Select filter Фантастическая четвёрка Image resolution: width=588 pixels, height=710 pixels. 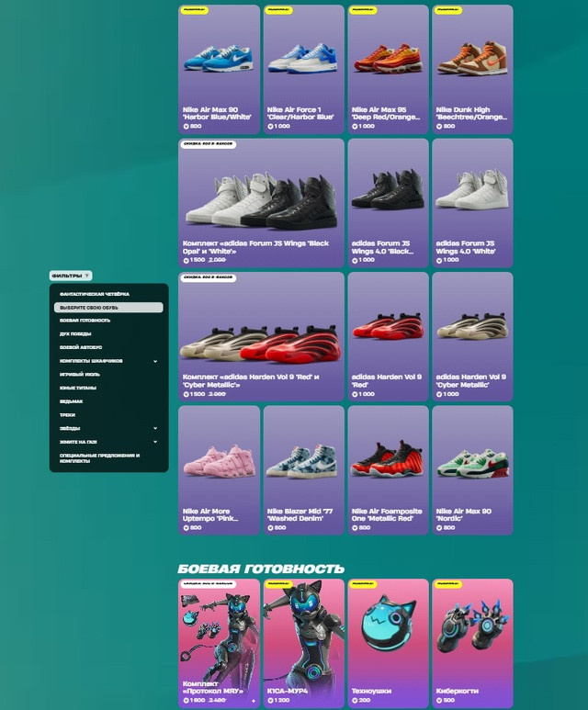(95, 294)
